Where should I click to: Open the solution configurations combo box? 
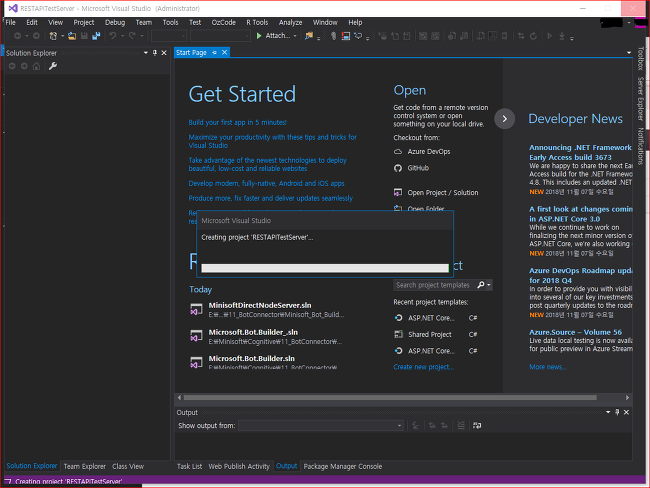point(169,36)
